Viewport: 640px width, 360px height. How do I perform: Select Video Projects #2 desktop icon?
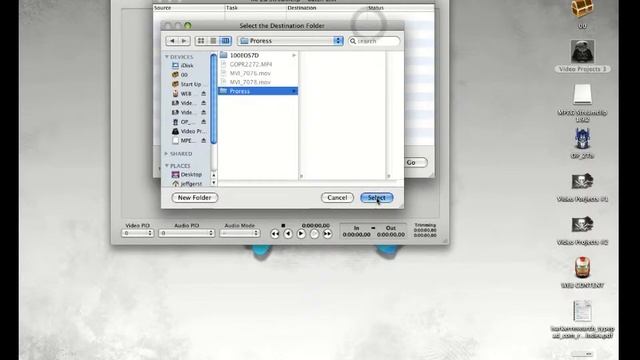tap(582, 224)
